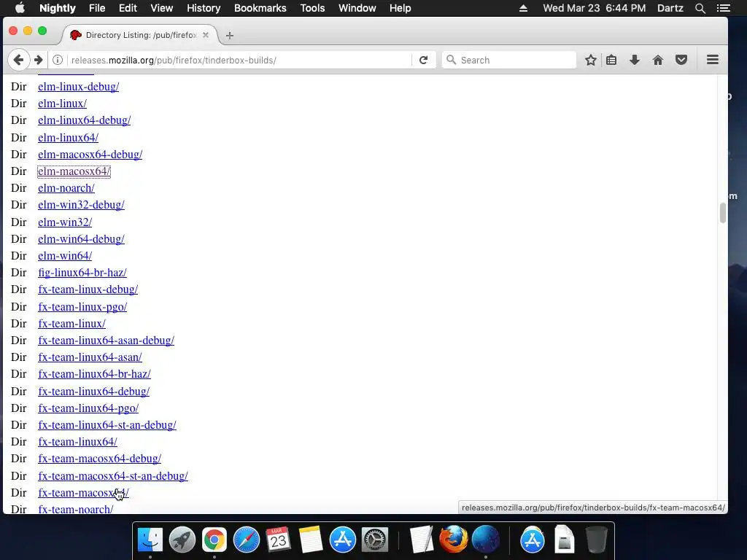Open the elm-win64/ directory link
The width and height of the screenshot is (747, 560).
click(65, 256)
